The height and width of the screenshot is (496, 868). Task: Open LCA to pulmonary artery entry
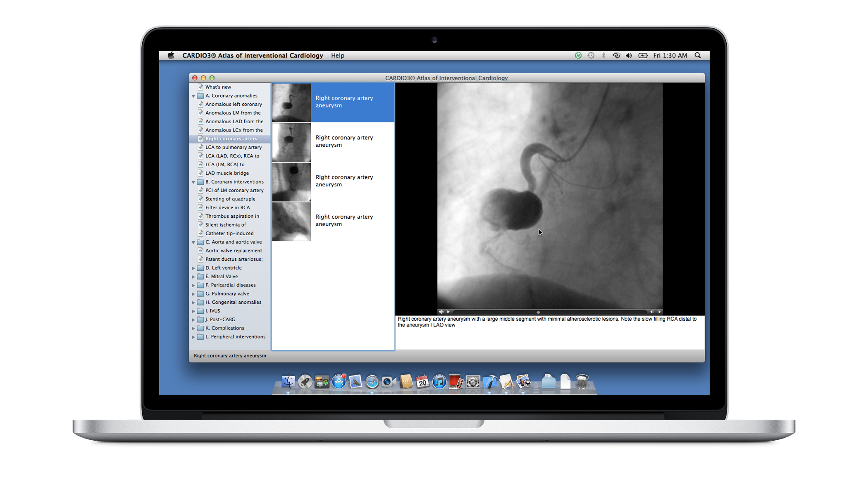234,148
